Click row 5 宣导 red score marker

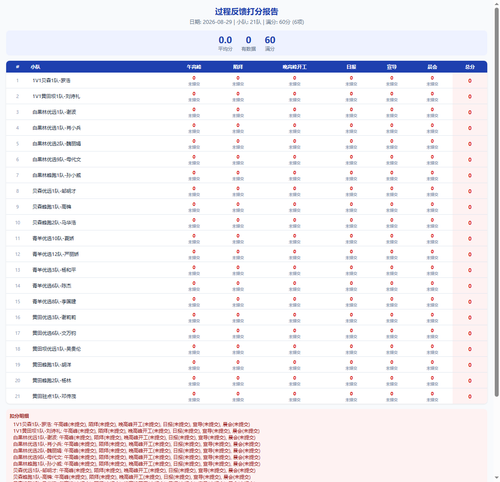(x=392, y=141)
